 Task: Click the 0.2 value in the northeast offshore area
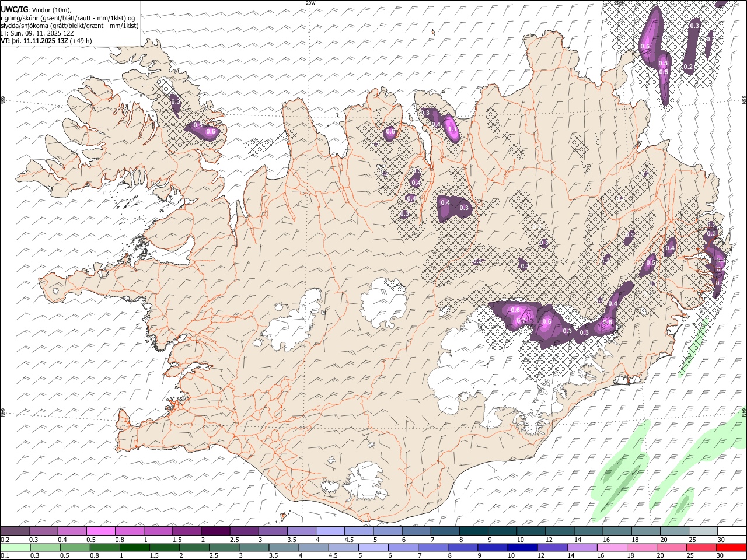coord(688,66)
